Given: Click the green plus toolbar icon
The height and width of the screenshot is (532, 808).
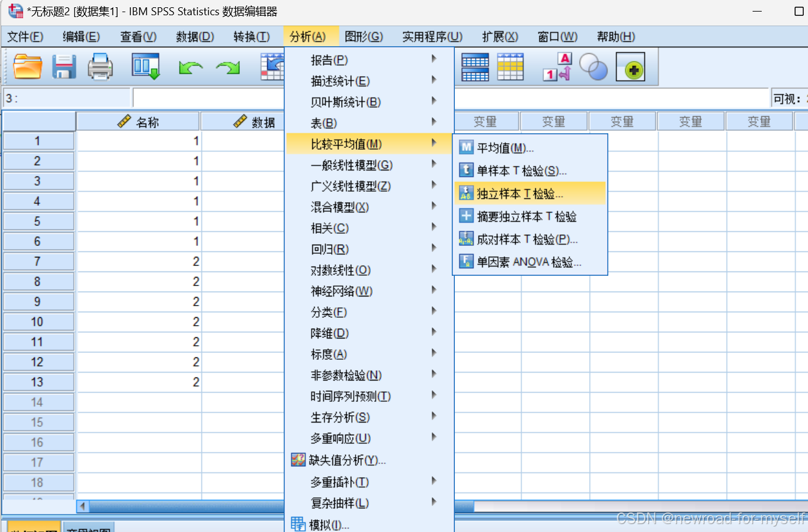Looking at the screenshot, I should (x=630, y=67).
